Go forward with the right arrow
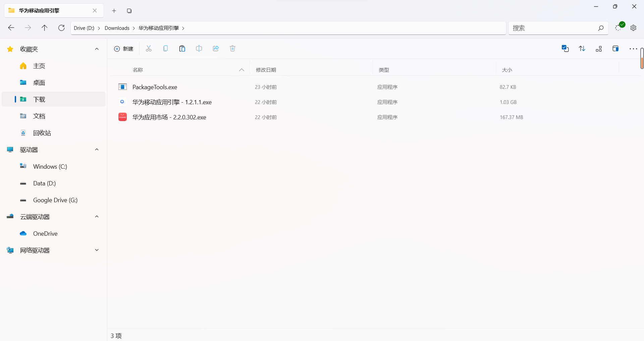644x341 pixels. tap(28, 28)
